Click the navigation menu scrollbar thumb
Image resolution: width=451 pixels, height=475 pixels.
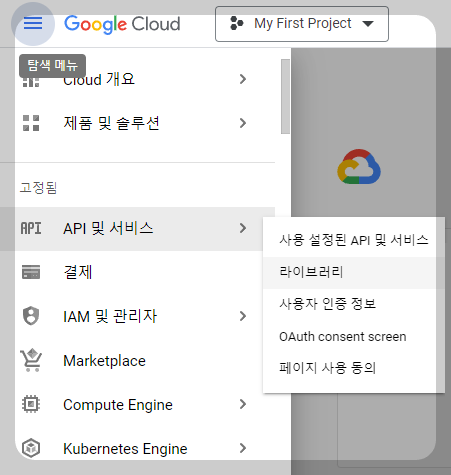[x=285, y=96]
